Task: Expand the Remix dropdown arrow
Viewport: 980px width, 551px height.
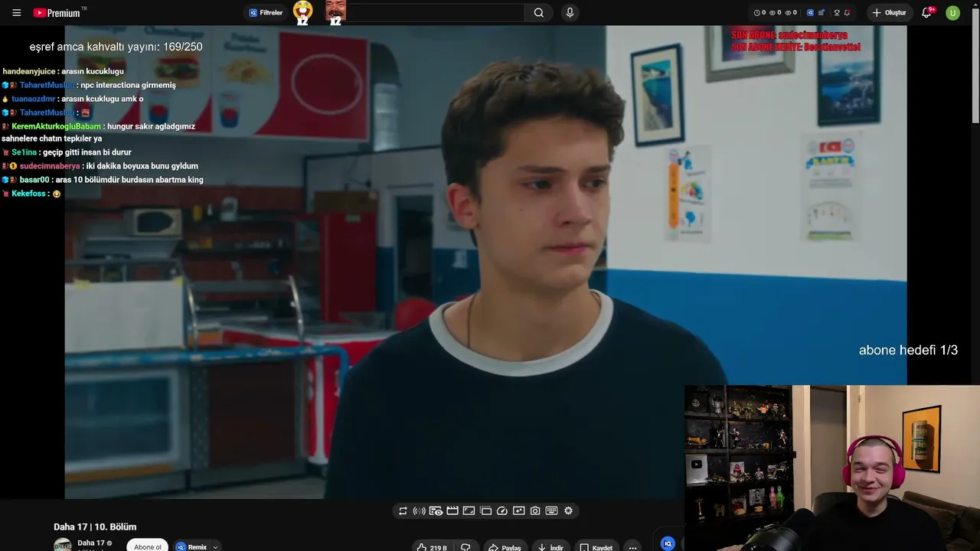Action: [x=216, y=546]
